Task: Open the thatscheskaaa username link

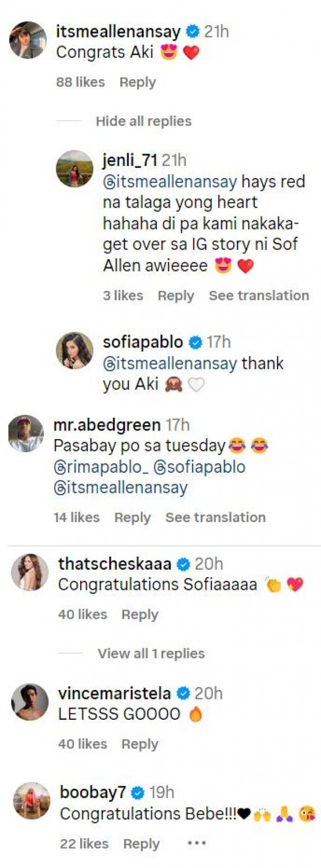Action: [114, 564]
